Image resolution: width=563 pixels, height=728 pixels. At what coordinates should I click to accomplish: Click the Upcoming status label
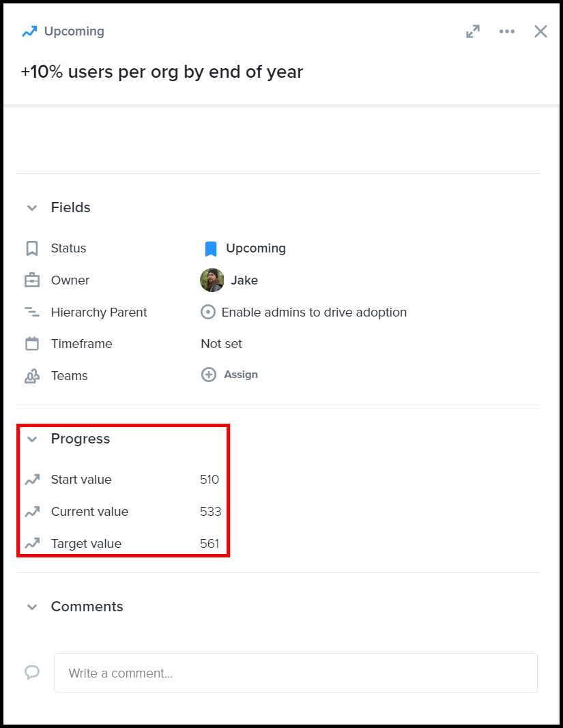[x=255, y=248]
